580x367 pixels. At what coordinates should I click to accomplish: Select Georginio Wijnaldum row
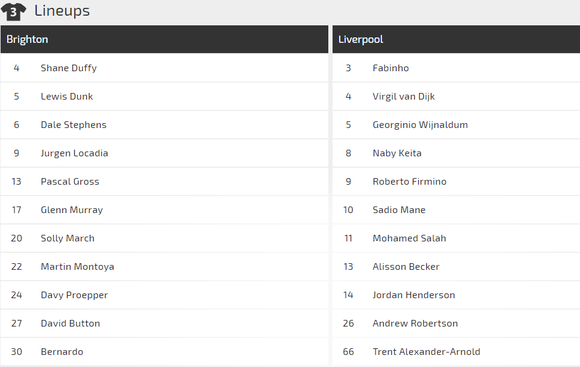[x=456, y=125]
